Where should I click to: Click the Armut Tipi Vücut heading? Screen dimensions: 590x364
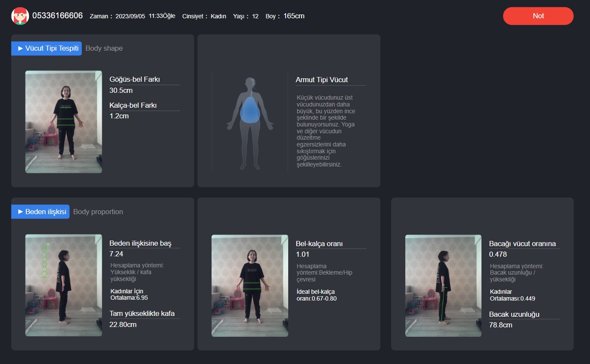[322, 80]
